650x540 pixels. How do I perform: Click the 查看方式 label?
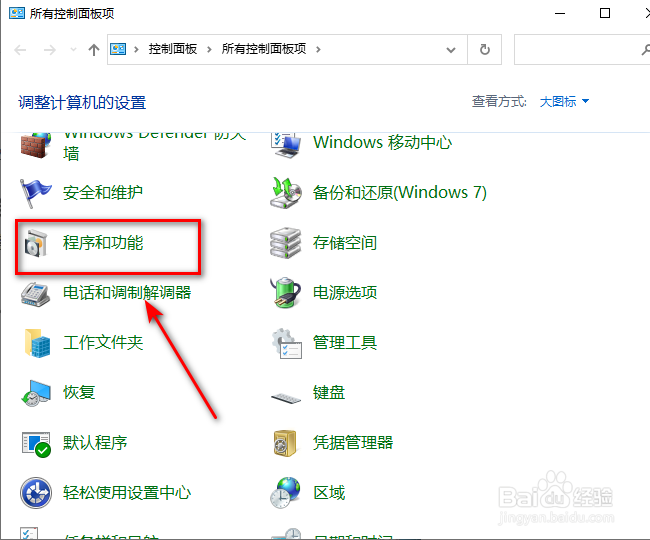[499, 102]
